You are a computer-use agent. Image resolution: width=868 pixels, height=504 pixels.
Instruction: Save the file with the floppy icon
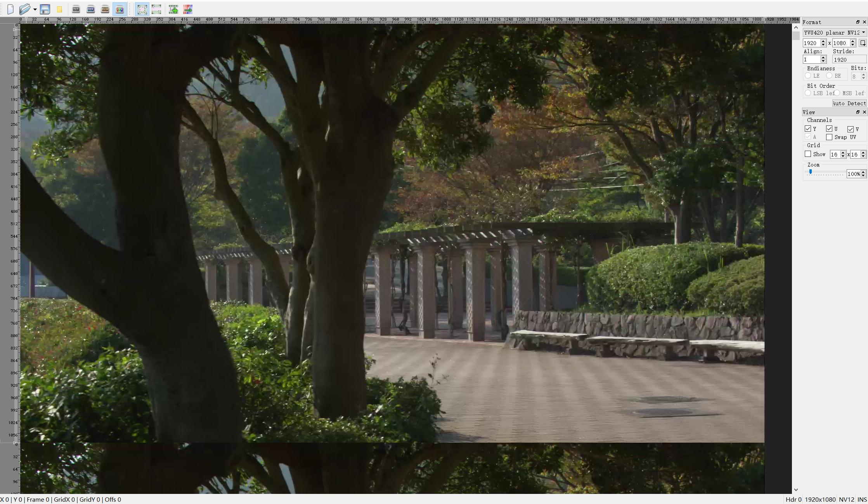45,9
